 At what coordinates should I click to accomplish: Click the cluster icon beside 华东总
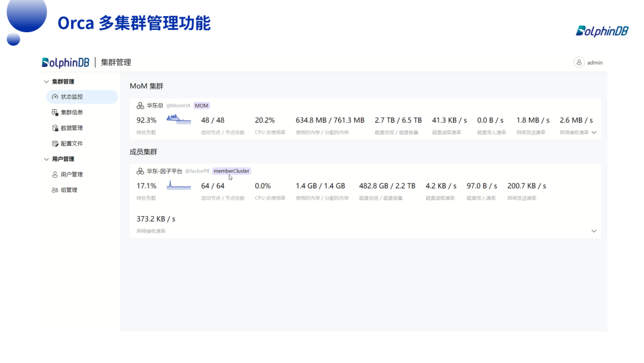[141, 106]
